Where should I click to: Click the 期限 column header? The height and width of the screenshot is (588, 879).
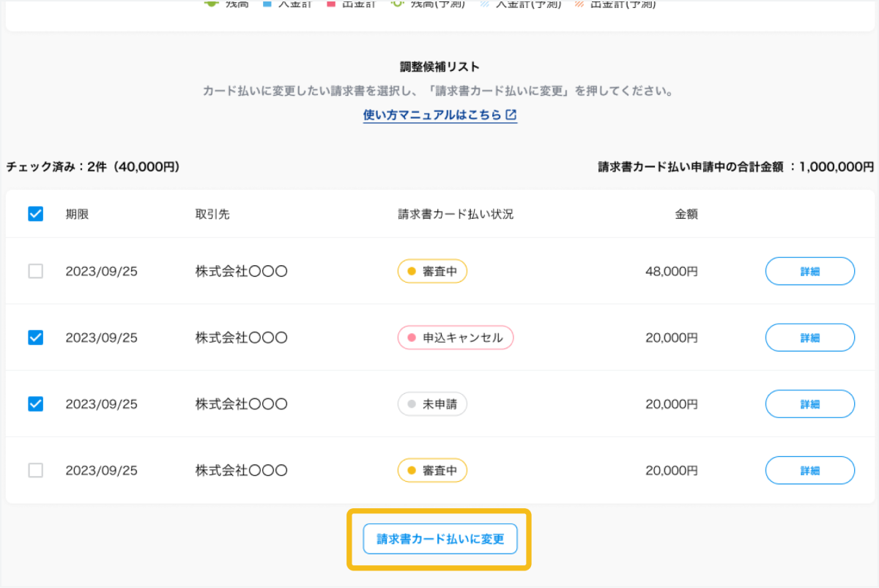(77, 215)
